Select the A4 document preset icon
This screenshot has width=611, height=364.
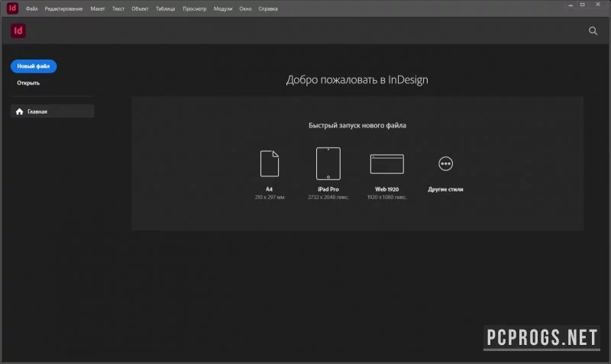coord(270,163)
